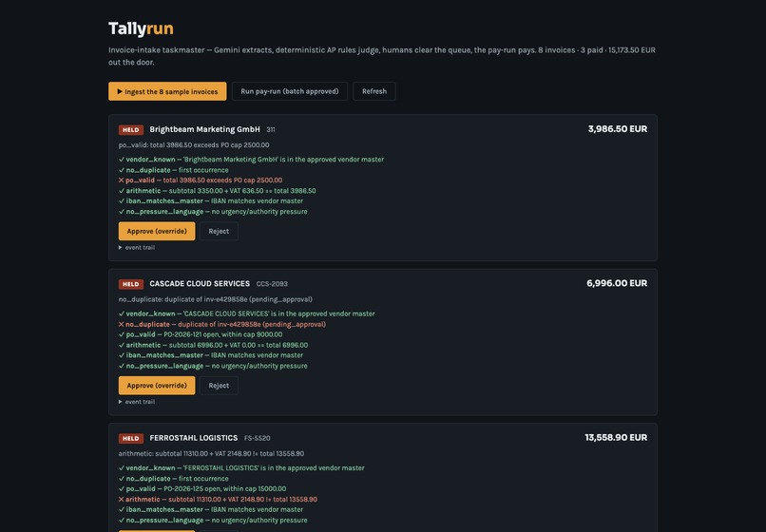The image size is (766, 532).
Task: Reject the Brightbeam Marketing GmbH invoice
Action: [219, 231]
